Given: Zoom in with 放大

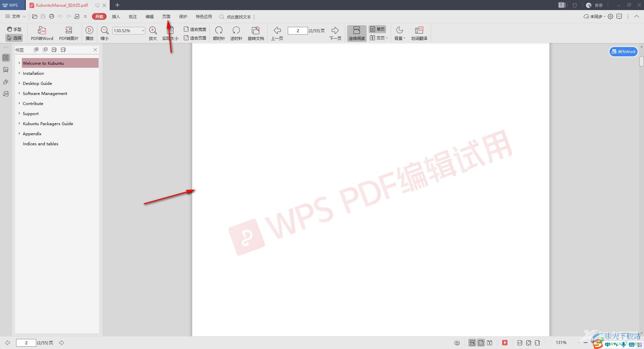Looking at the screenshot, I should 153,34.
